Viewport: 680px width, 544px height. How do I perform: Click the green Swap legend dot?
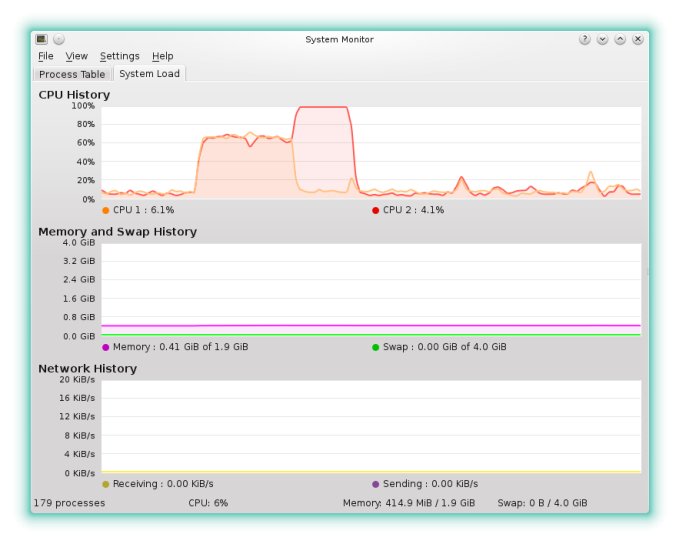tap(376, 347)
